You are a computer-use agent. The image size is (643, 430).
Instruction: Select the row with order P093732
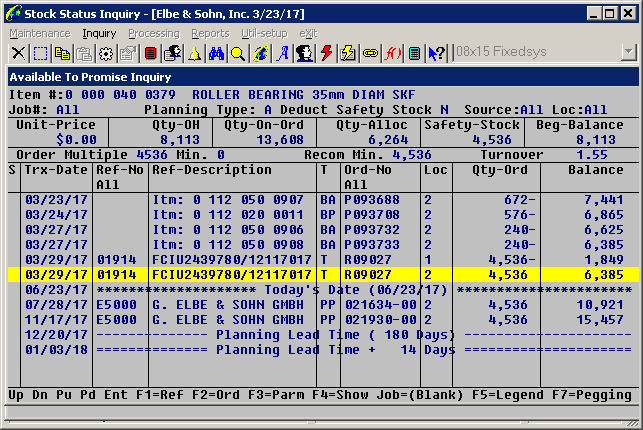tap(324, 230)
